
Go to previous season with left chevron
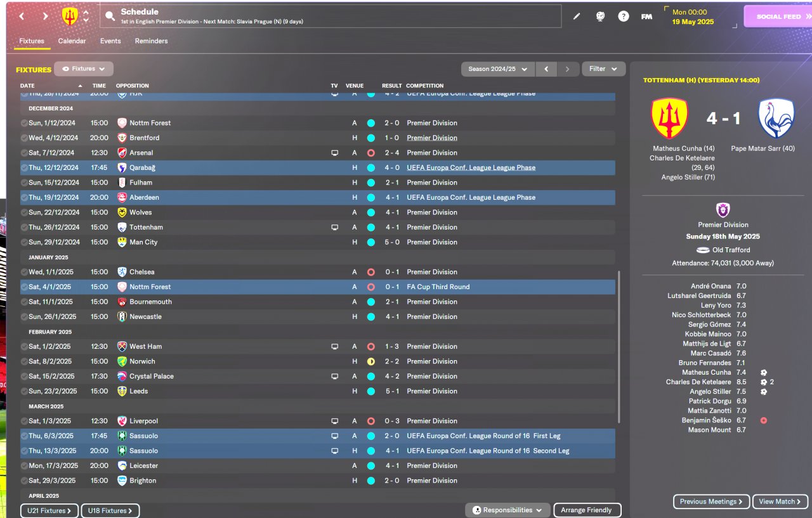click(x=546, y=69)
